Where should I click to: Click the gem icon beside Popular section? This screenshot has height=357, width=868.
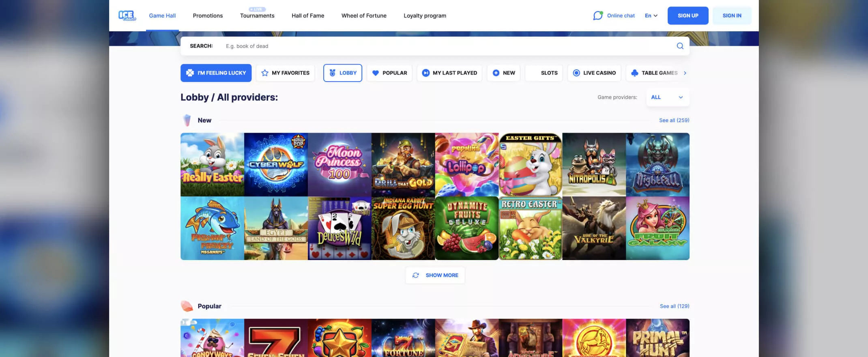click(x=187, y=306)
